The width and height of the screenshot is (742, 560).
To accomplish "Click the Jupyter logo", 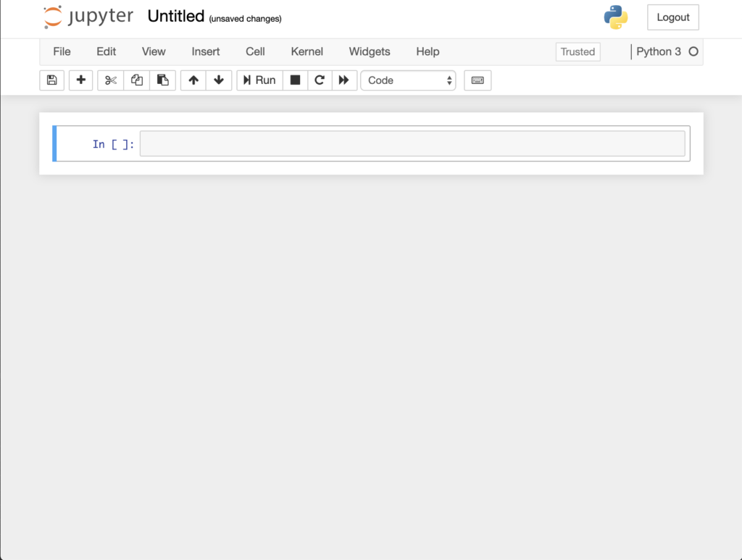I will (x=88, y=17).
